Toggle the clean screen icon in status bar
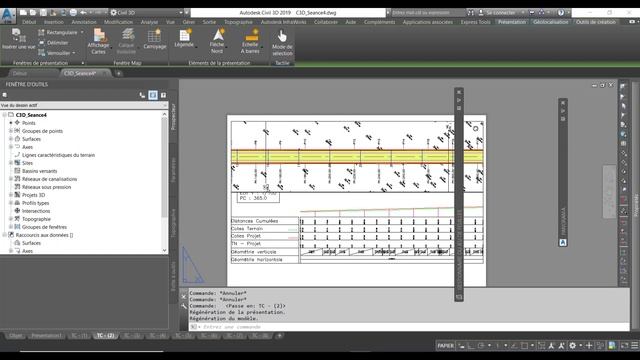 624,346
